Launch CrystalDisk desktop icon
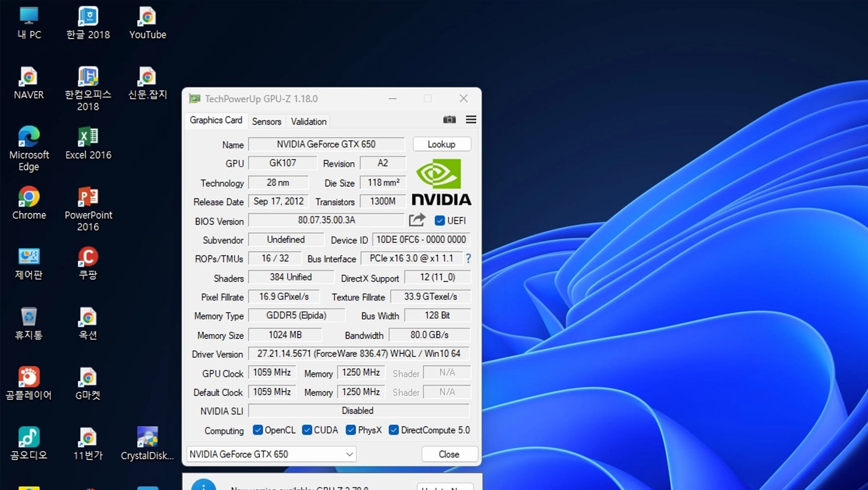Viewport: 868px width, 490px height. click(x=148, y=444)
